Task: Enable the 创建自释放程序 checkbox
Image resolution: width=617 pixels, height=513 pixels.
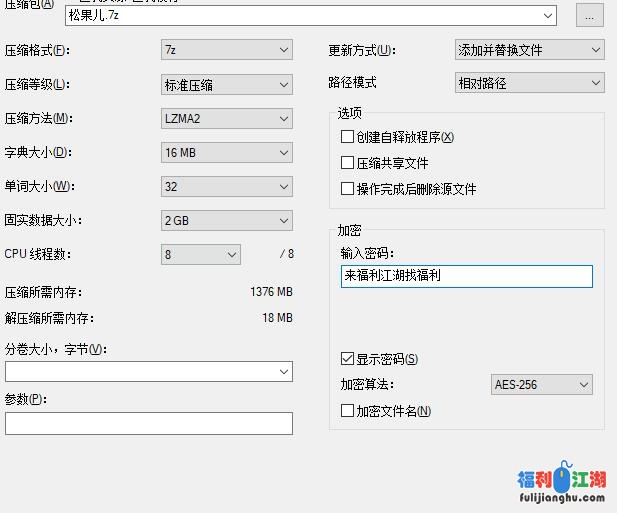Action: coord(348,137)
